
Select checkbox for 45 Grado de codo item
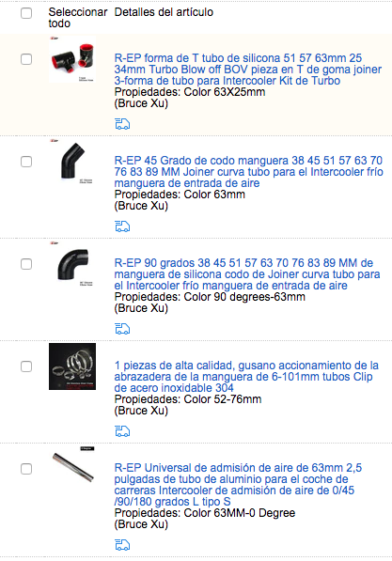(26, 162)
